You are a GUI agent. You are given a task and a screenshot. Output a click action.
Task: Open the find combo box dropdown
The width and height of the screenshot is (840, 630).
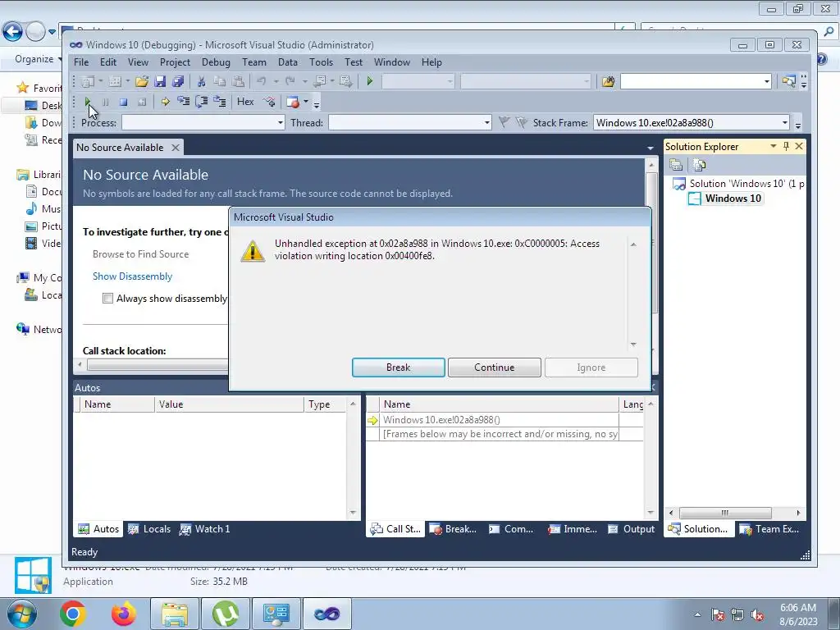pyautogui.click(x=767, y=81)
